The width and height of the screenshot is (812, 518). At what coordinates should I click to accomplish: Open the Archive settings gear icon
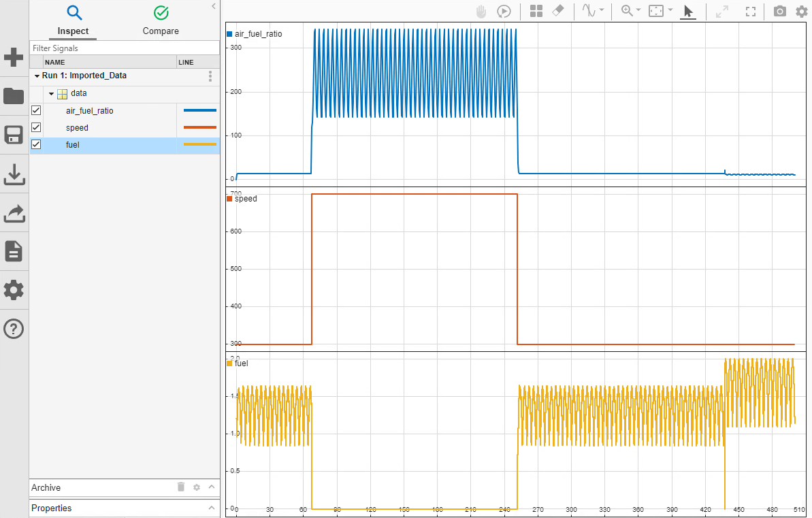point(197,487)
